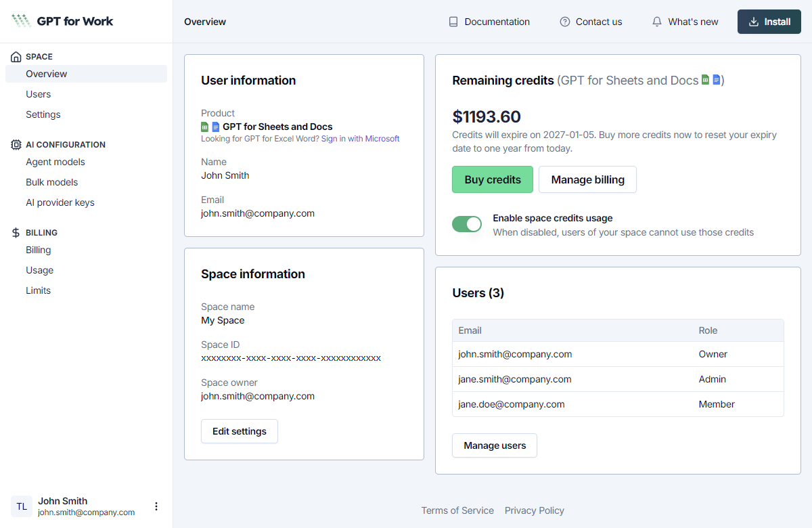Click the Docs icon in the Remaining credits heading
This screenshot has height=528, width=812.
[716, 80]
